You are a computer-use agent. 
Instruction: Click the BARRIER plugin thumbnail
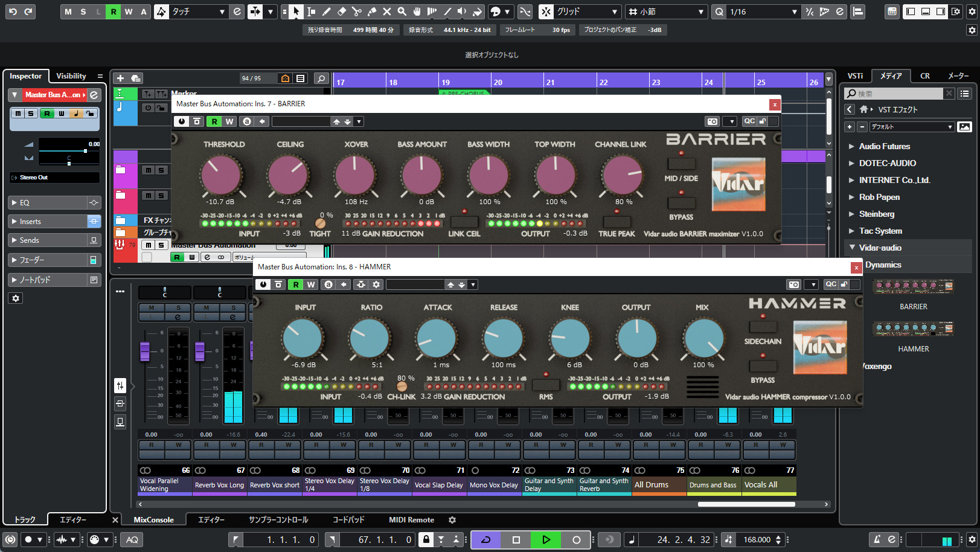(913, 286)
